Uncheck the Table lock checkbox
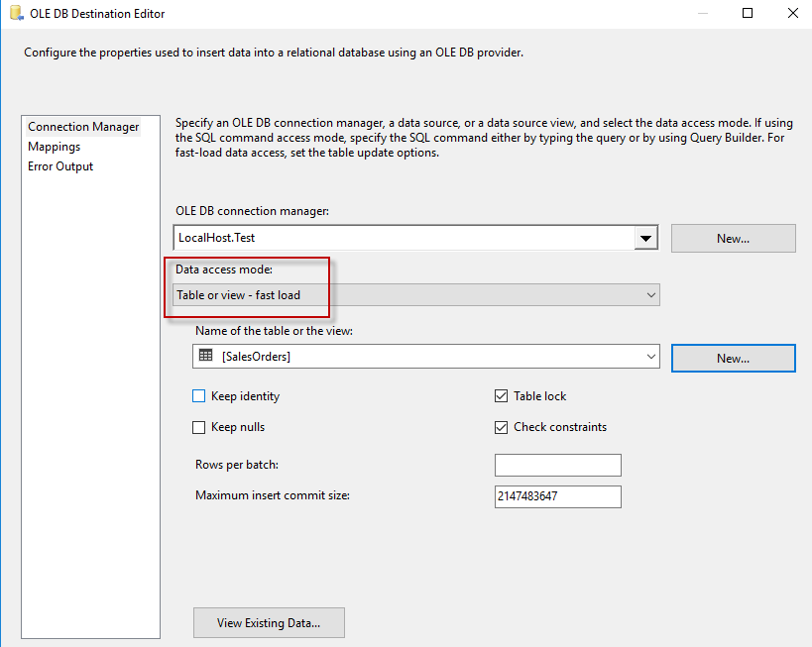Viewport: 812px width, 647px height. [x=501, y=396]
